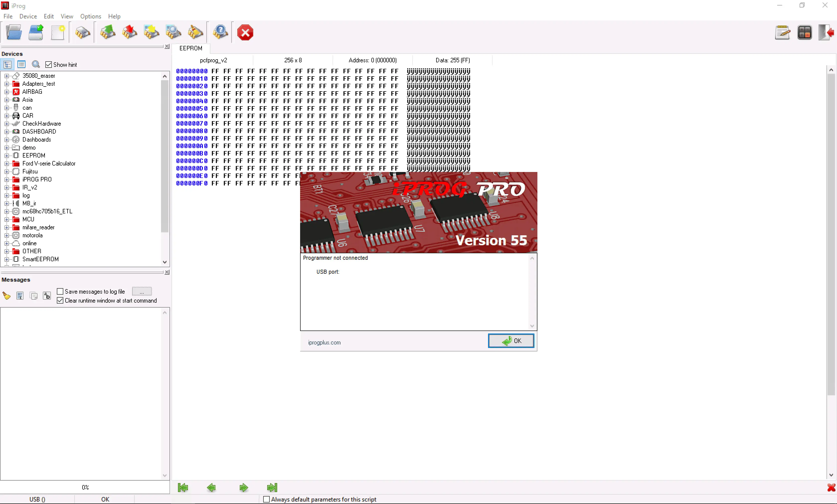
Task: Select the mifare_reader tree item
Action: (x=38, y=228)
